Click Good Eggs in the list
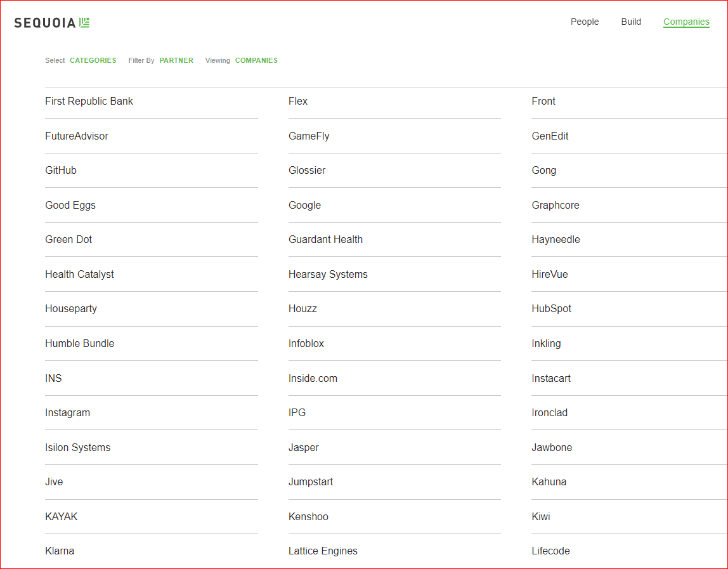Image resolution: width=728 pixels, height=569 pixels. click(70, 206)
